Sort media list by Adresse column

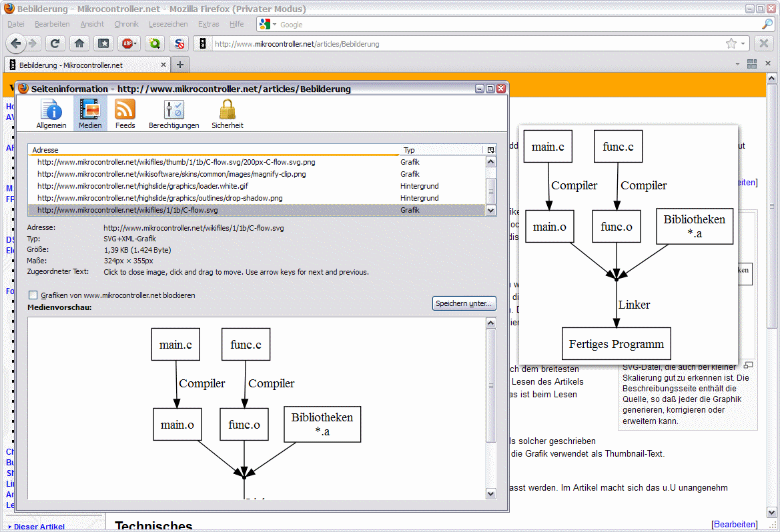(x=214, y=149)
